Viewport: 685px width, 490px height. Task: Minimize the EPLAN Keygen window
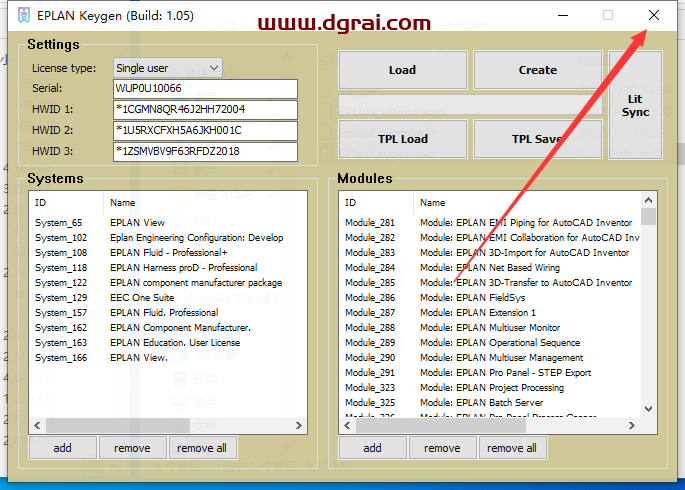coord(563,15)
